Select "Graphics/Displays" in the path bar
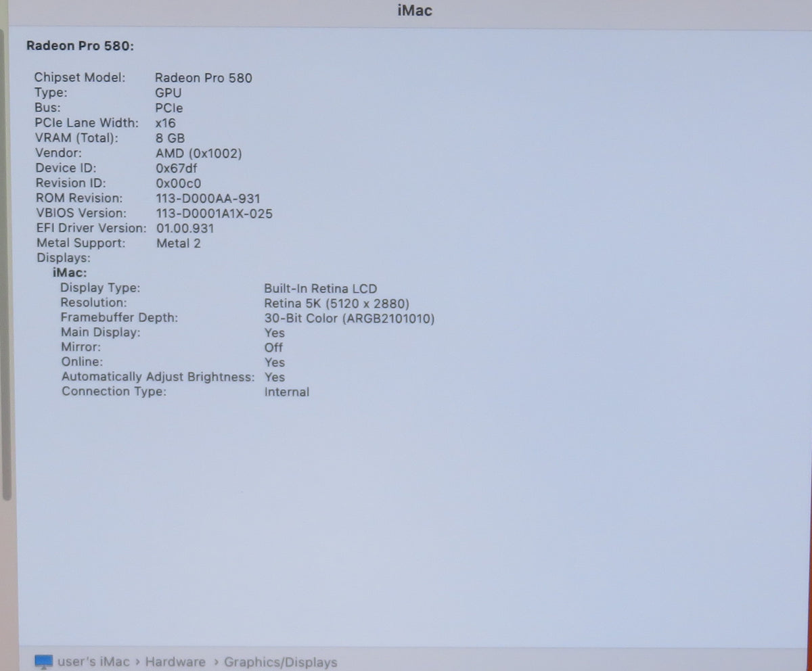The image size is (812, 671). [280, 662]
